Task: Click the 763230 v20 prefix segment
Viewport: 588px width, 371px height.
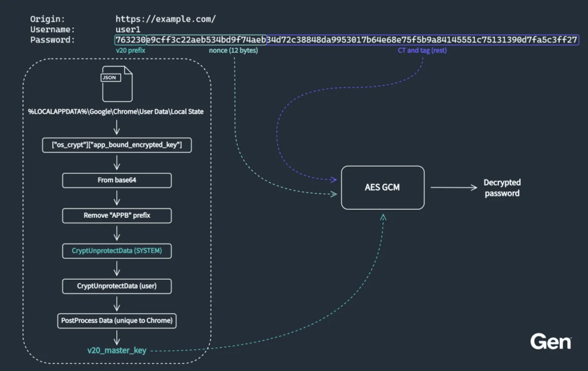Action: (x=130, y=40)
